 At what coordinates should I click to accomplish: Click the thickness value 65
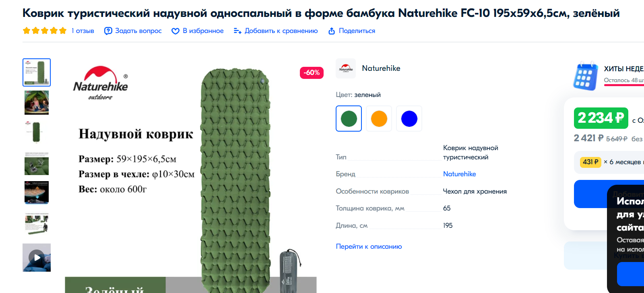447,208
